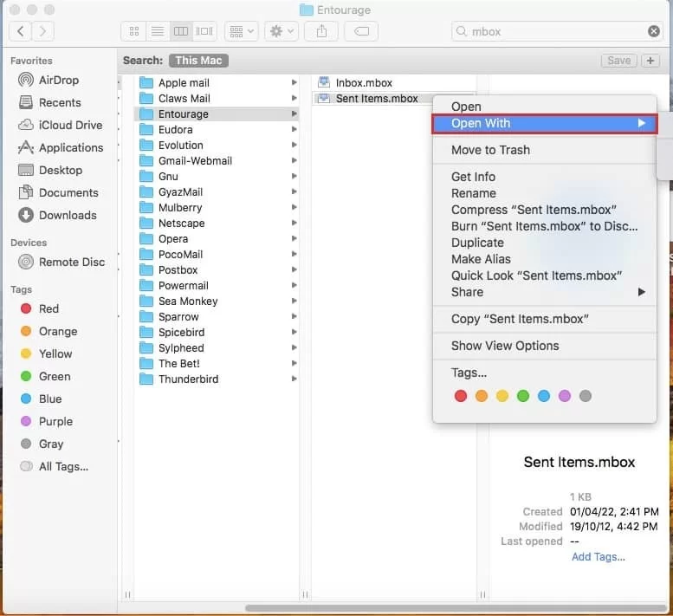The image size is (673, 616).
Task: Switch to Cover Flow view
Action: point(204,31)
